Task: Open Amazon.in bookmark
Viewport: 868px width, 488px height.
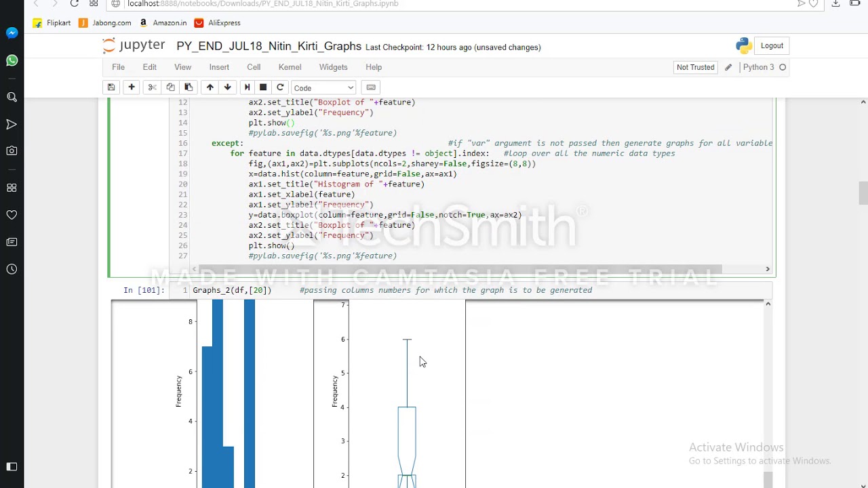Action: 163,22
